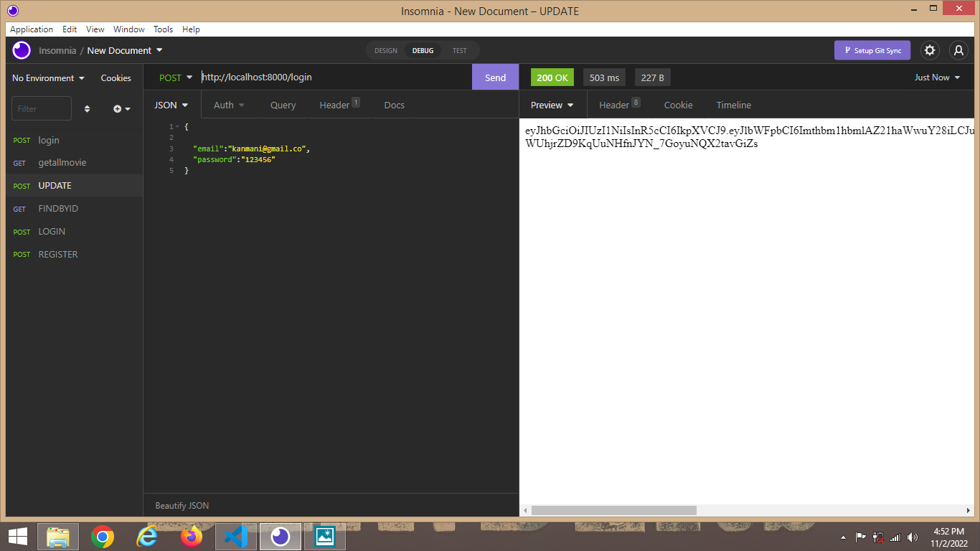Click the purple Insomnia logo icon

(21, 50)
